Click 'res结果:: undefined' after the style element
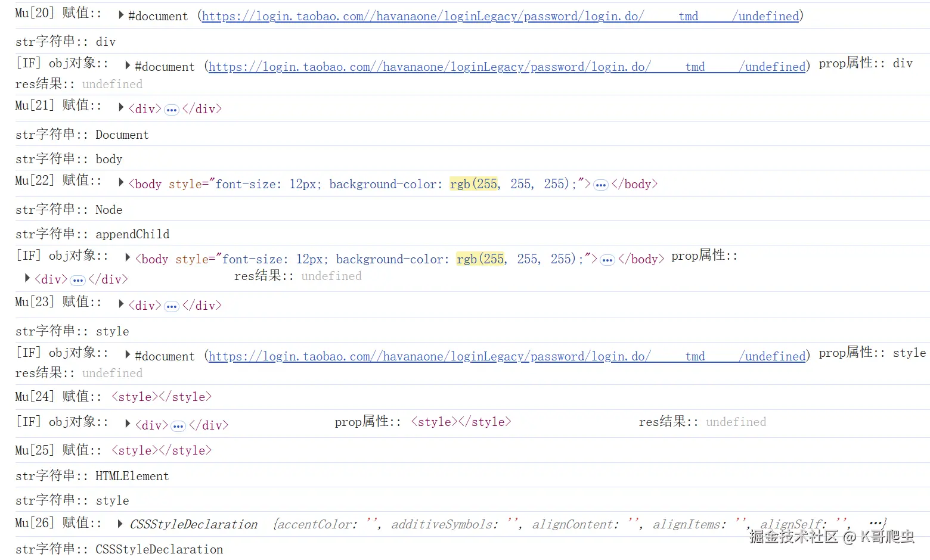930x560 pixels. (702, 422)
